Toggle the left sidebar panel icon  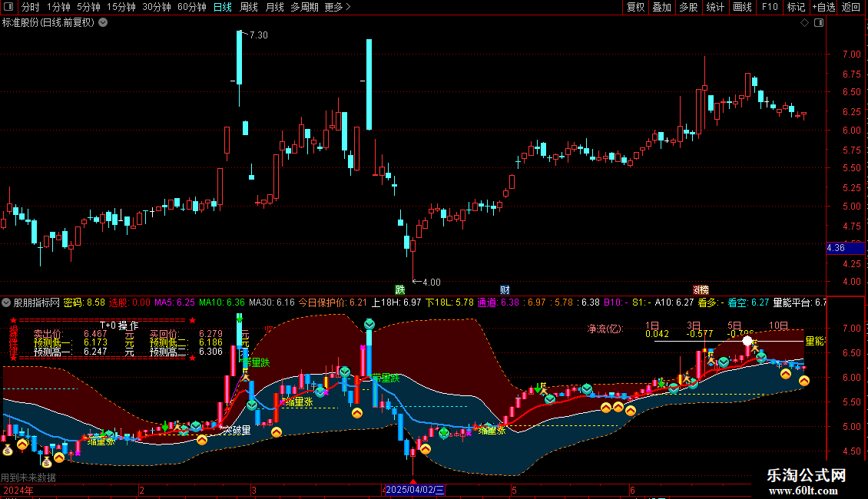(x=8, y=7)
